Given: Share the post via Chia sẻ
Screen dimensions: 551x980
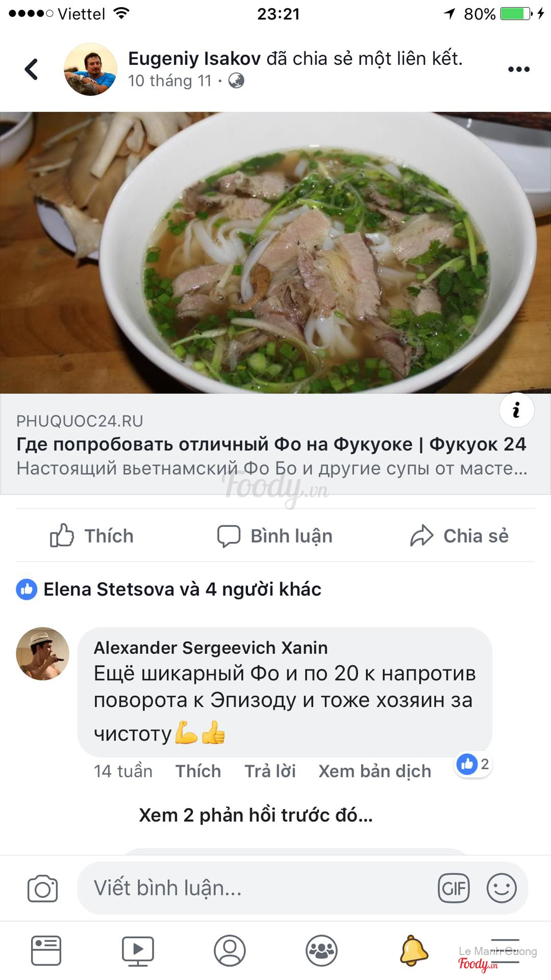Looking at the screenshot, I should (459, 536).
